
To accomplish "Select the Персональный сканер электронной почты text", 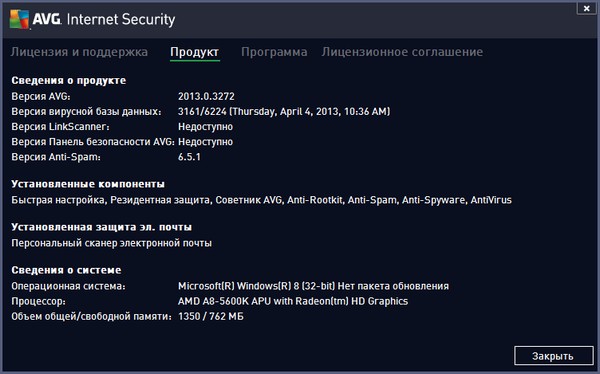I will (x=111, y=243).
